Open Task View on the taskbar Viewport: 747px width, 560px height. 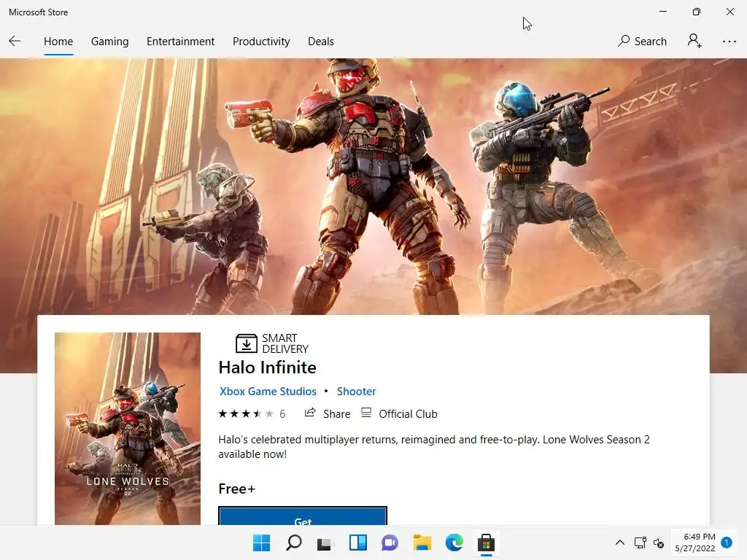pos(325,543)
